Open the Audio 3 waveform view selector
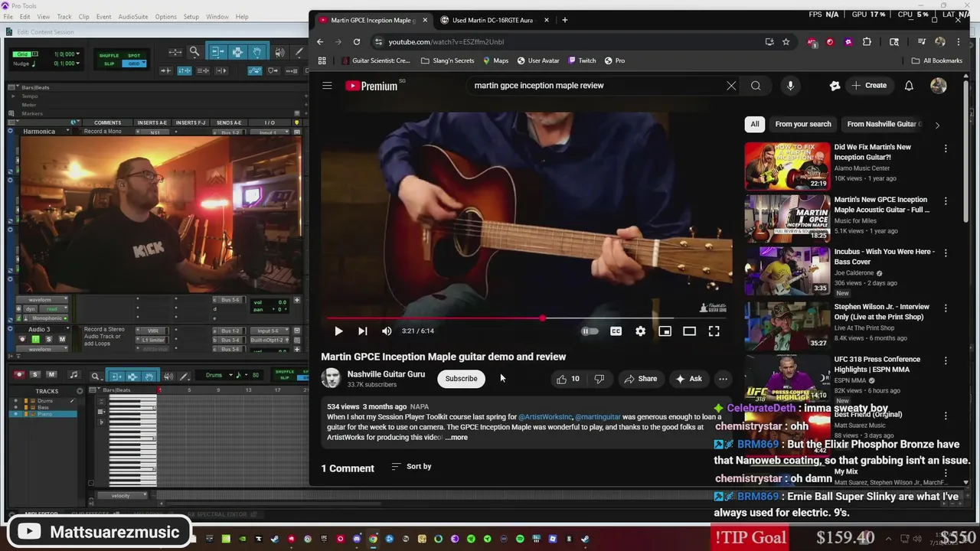 click(41, 348)
